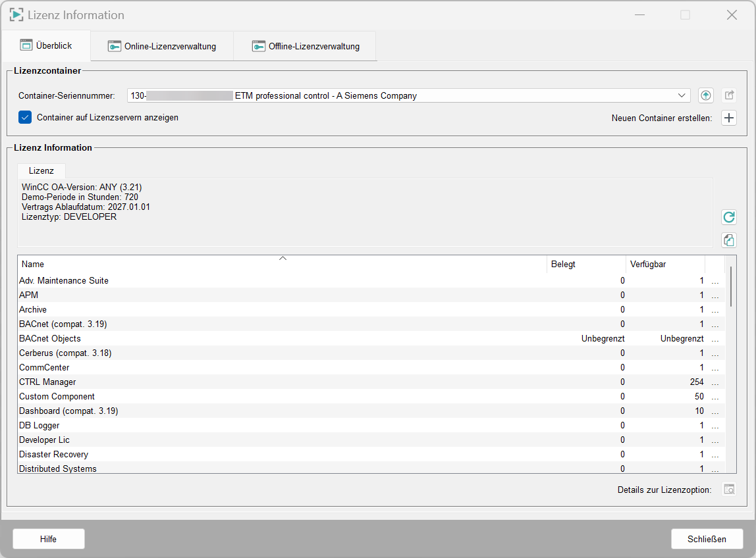Copy the license information with the copy icon
This screenshot has height=558, width=756.
coord(728,240)
